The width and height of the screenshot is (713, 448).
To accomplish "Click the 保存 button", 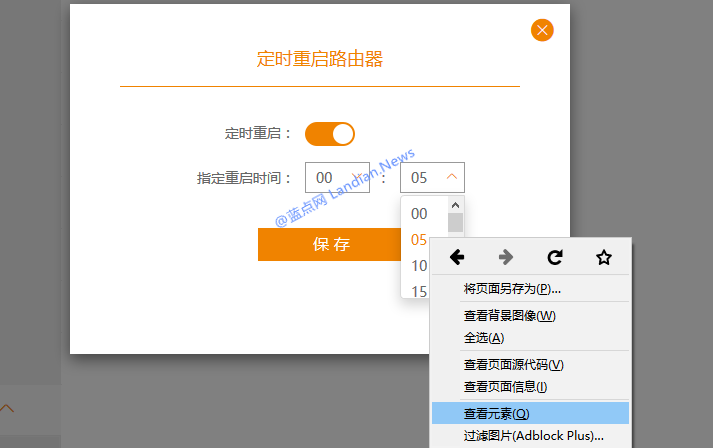I will point(331,244).
